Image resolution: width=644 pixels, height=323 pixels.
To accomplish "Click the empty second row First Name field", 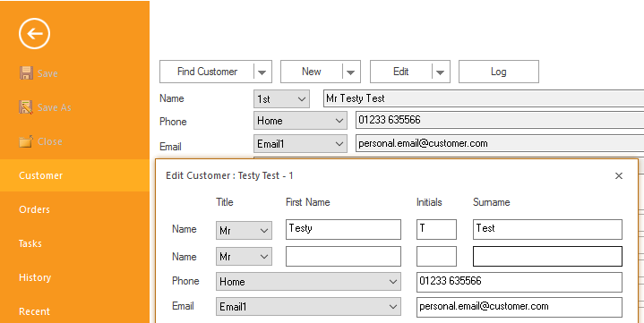I will pyautogui.click(x=343, y=256).
